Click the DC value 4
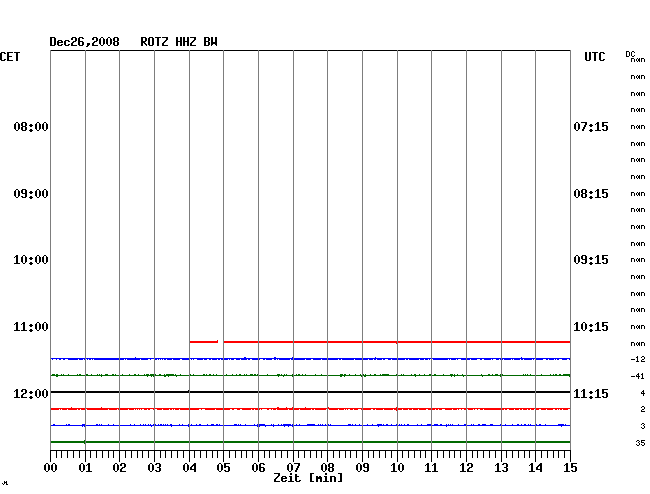 (x=643, y=393)
